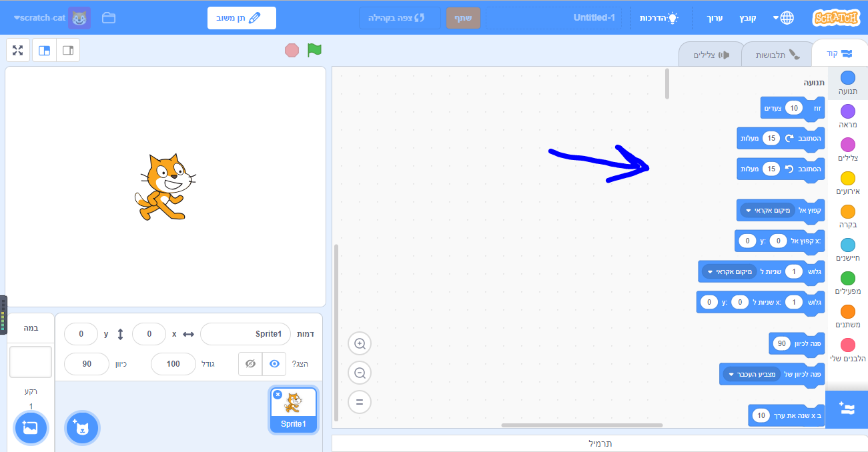Click the Add Extension button
This screenshot has width=868, height=452.
846,410
